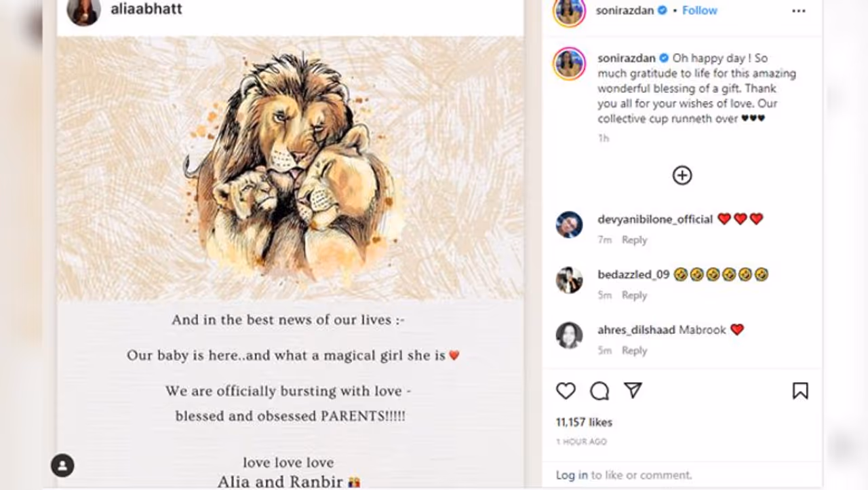This screenshot has height=490, width=868.
Task: Reply to the bedazzled_09 comment
Action: (x=634, y=295)
